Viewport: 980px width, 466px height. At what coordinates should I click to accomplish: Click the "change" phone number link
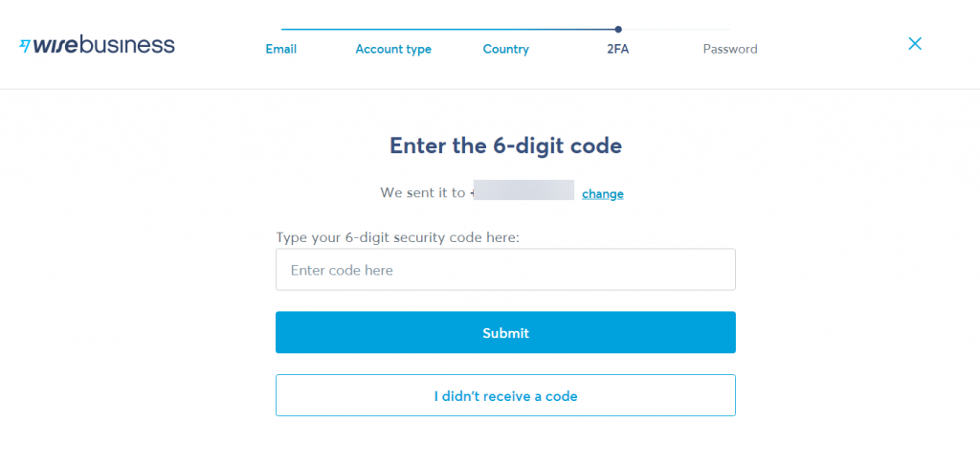coord(603,194)
